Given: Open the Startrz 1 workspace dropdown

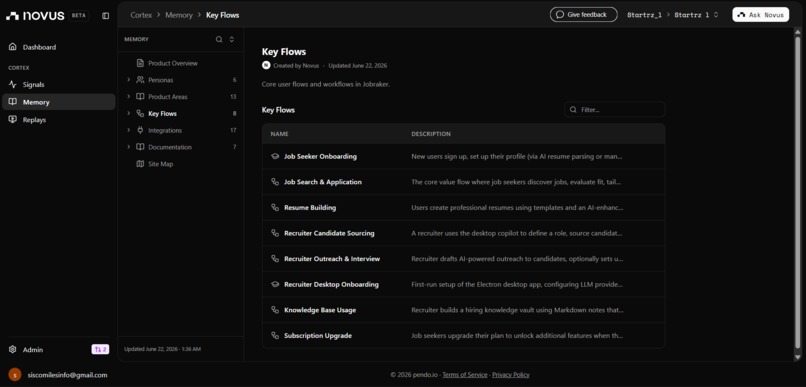Looking at the screenshot, I should (x=697, y=15).
